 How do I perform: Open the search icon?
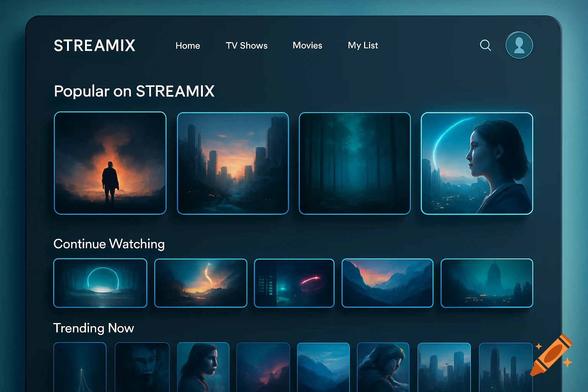(485, 45)
